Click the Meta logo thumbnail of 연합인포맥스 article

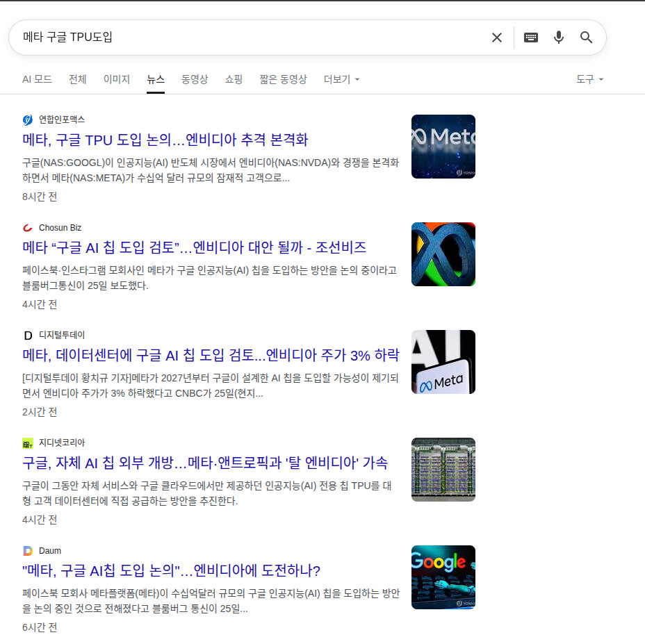(x=443, y=147)
